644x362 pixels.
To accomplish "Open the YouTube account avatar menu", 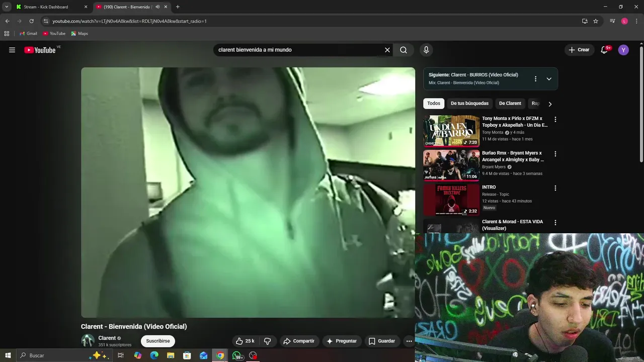I will point(623,50).
